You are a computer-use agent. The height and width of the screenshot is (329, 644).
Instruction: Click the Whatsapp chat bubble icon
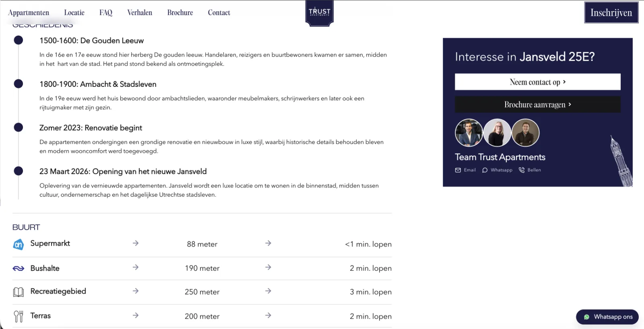coord(485,170)
